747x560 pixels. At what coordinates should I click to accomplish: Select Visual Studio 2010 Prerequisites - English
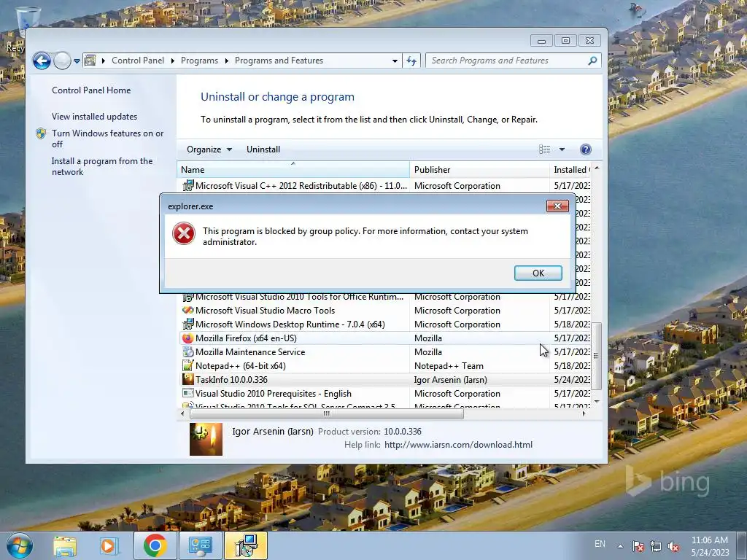(x=386, y=393)
